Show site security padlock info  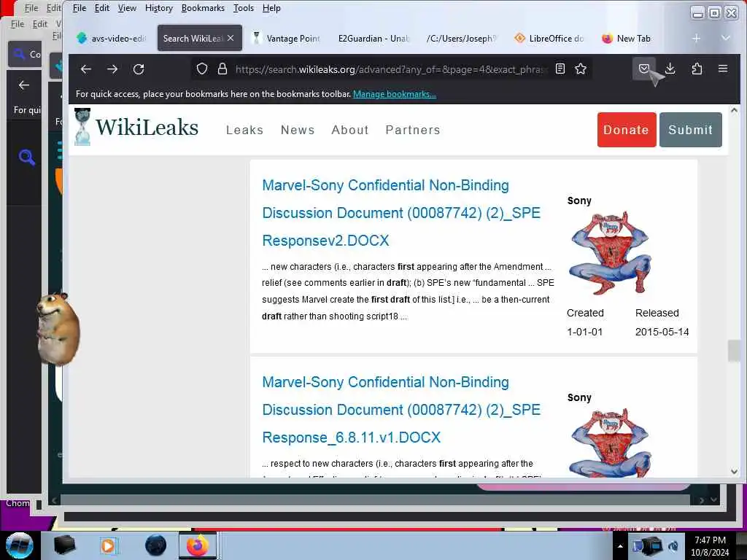222,69
